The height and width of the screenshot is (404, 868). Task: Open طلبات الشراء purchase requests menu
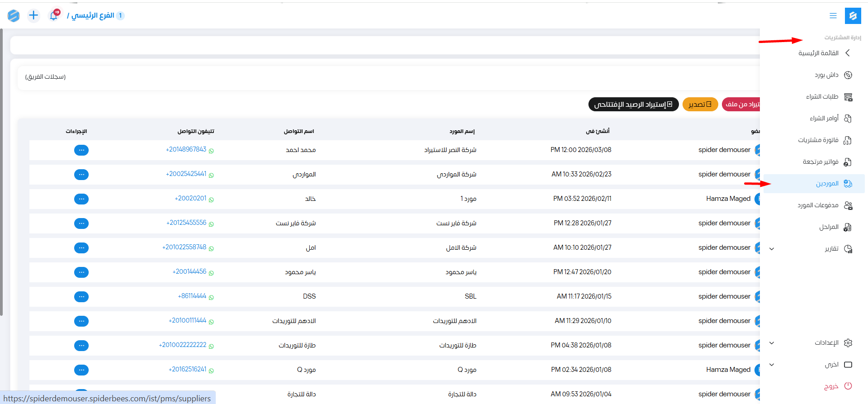[822, 97]
